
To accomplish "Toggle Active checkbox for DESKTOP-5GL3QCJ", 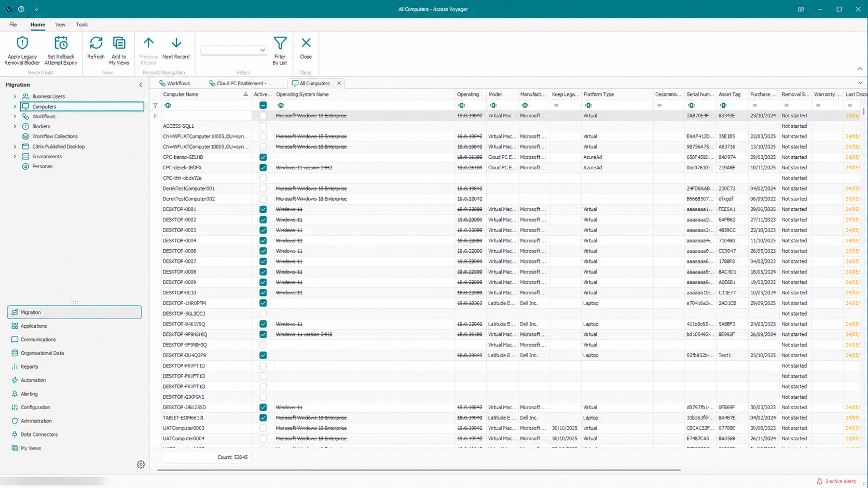I will point(263,314).
